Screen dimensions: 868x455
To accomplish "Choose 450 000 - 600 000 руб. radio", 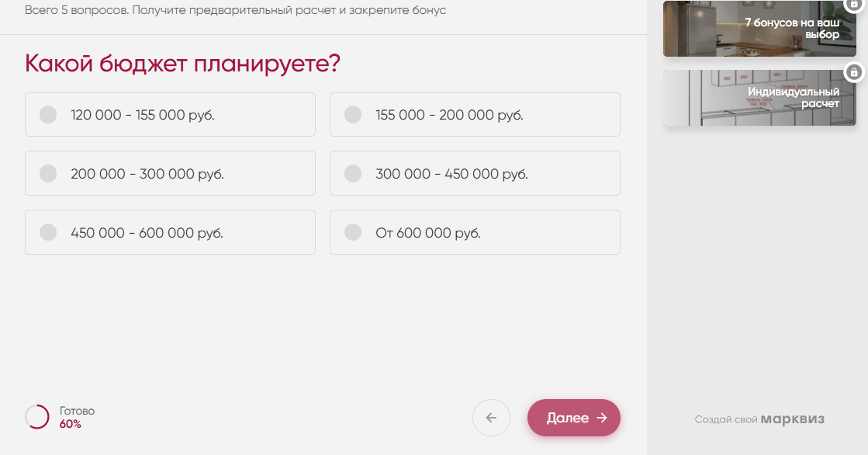I will pos(48,232).
